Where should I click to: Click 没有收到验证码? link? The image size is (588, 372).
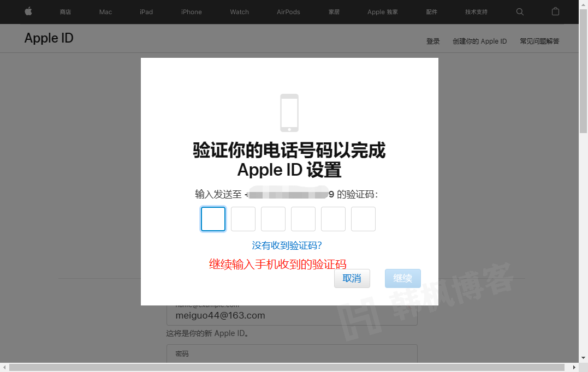[x=287, y=245]
